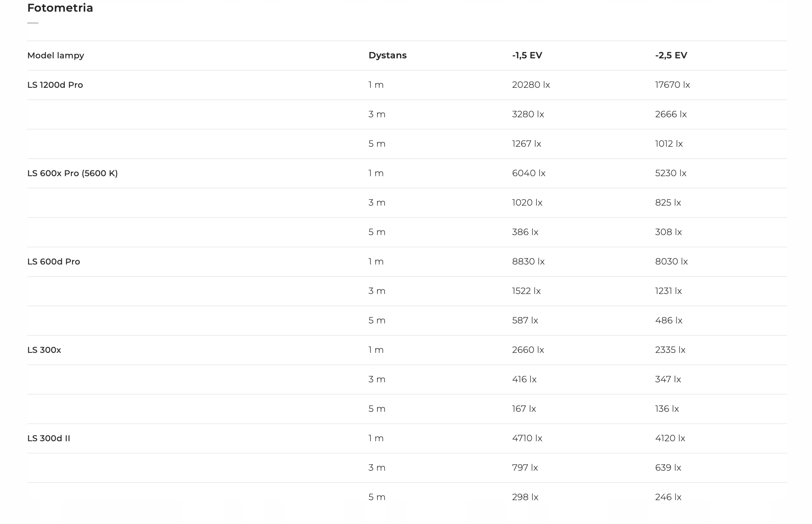
Task: Click the 20280 lx value cell
Action: [531, 85]
